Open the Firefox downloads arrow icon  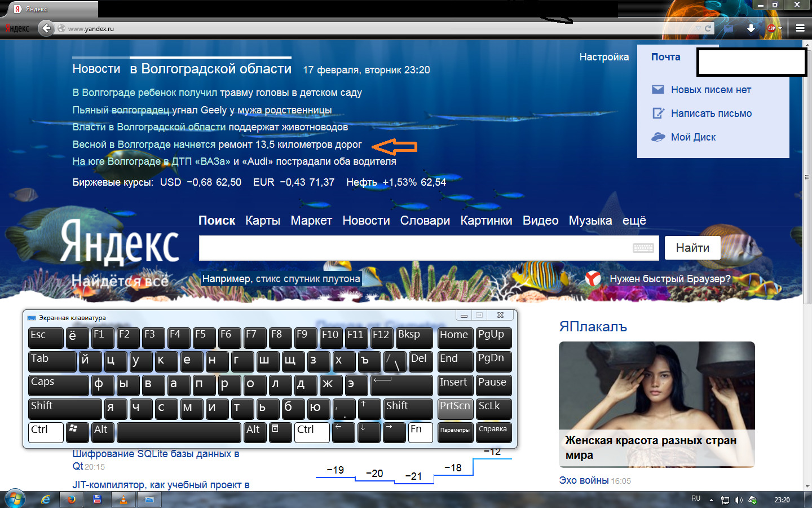(x=751, y=28)
